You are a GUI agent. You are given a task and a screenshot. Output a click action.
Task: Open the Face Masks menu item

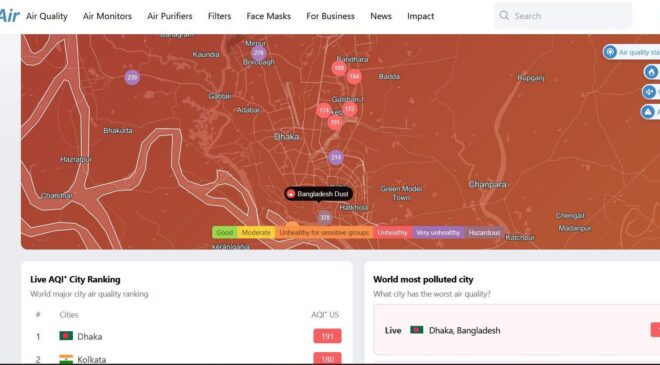269,16
